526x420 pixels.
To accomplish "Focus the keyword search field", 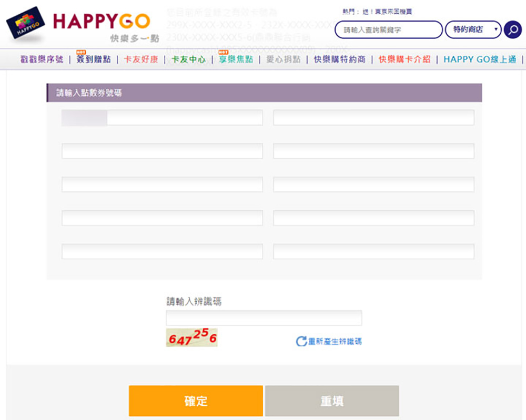I will coord(389,30).
